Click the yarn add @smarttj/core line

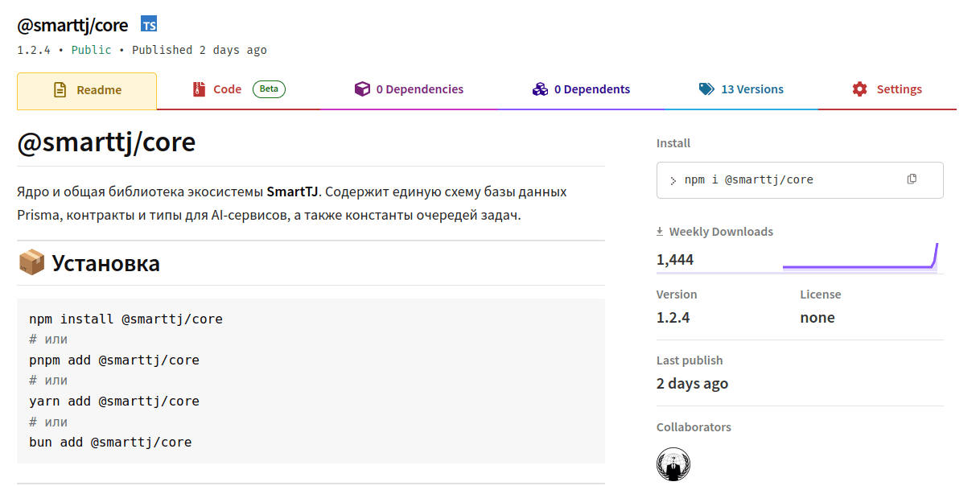click(x=114, y=401)
